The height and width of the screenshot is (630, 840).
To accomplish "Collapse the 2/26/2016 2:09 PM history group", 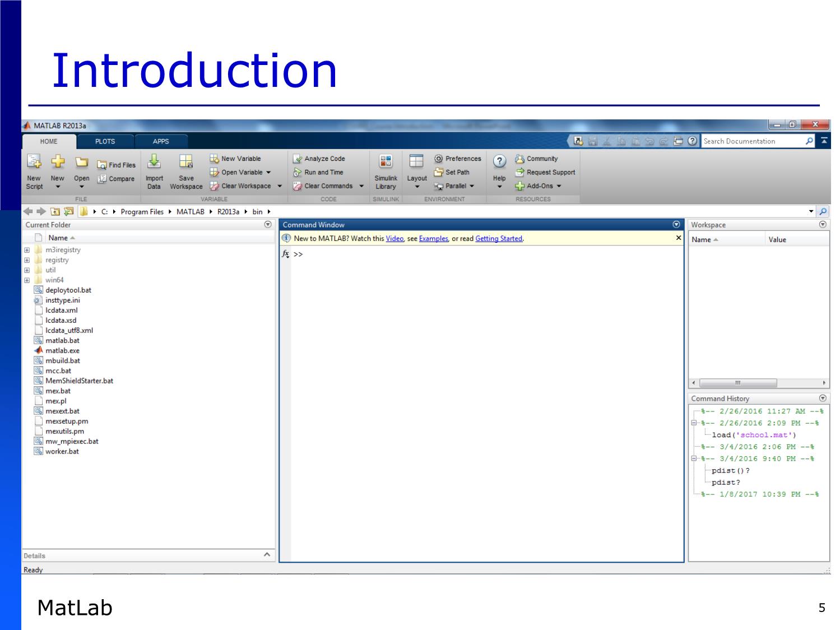I will point(694,423).
